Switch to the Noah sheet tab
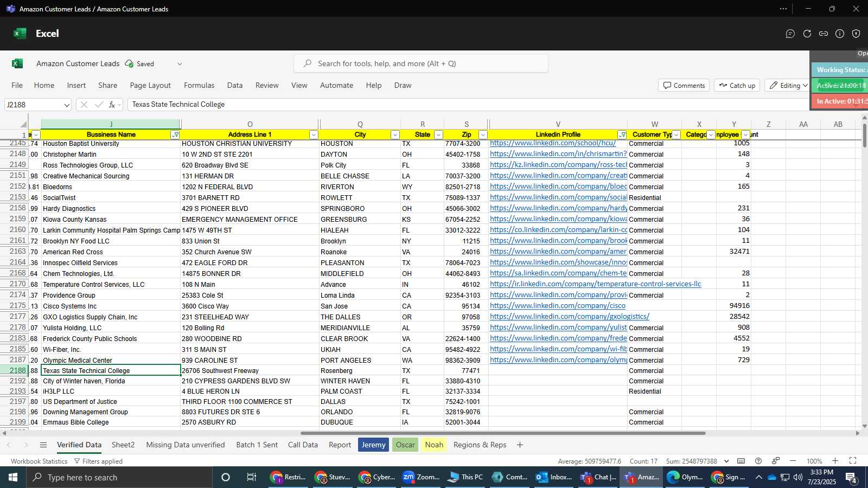This screenshot has height=488, width=868. click(x=434, y=445)
